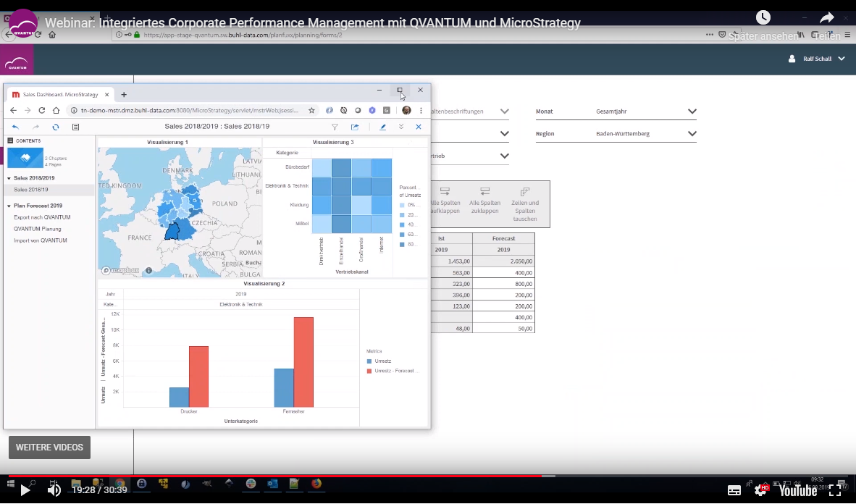Image resolution: width=856 pixels, height=504 pixels.
Task: Enter YouTube fullscreen mode
Action: (x=835, y=490)
